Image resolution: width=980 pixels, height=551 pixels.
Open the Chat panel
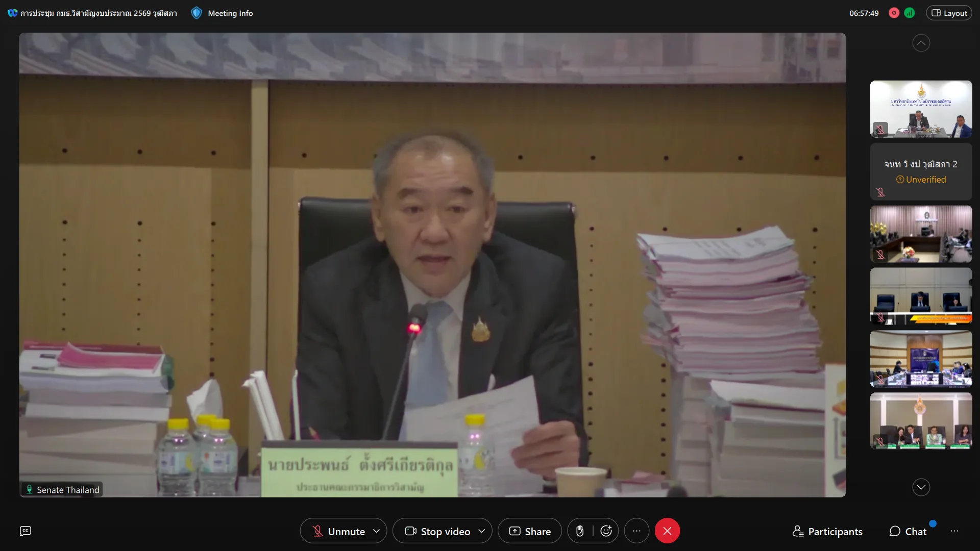908,531
